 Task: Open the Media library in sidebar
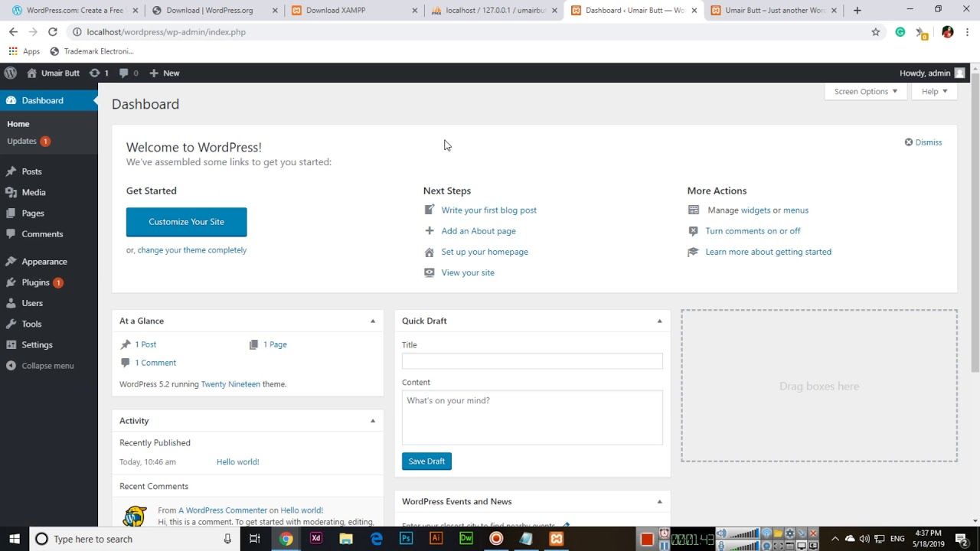(x=34, y=192)
